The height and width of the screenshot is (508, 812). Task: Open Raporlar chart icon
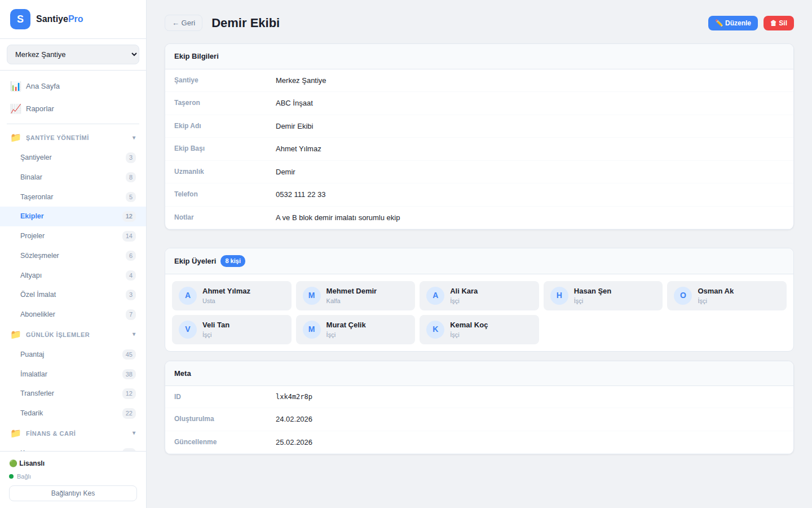click(16, 109)
